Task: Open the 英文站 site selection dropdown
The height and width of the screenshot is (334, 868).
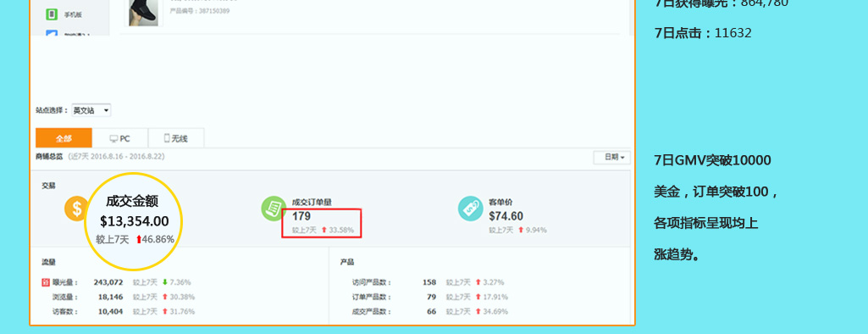Action: click(x=91, y=110)
